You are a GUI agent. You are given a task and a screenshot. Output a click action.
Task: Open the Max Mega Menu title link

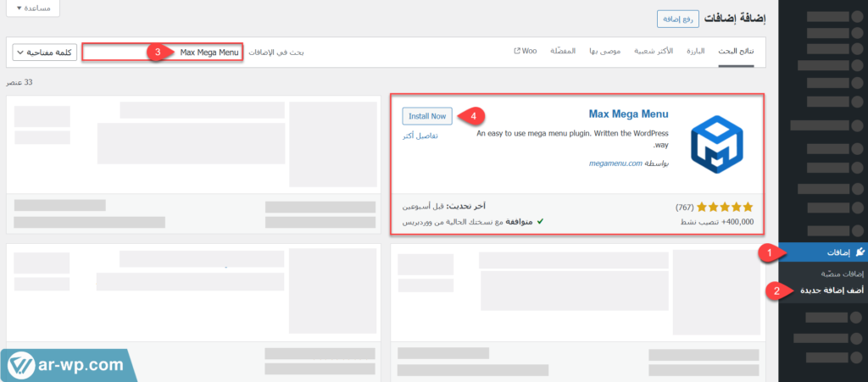pos(628,114)
